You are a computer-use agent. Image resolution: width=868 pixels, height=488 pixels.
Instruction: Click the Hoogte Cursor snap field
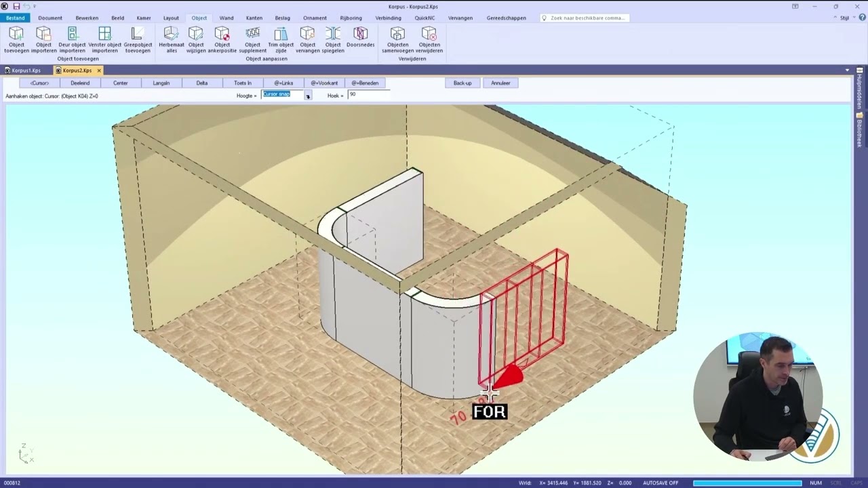pos(283,95)
